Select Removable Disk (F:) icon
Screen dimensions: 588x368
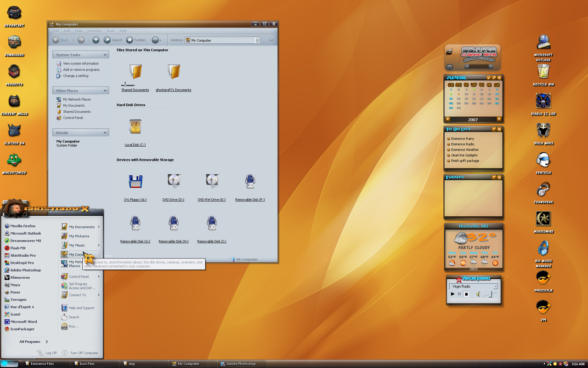[x=250, y=182]
